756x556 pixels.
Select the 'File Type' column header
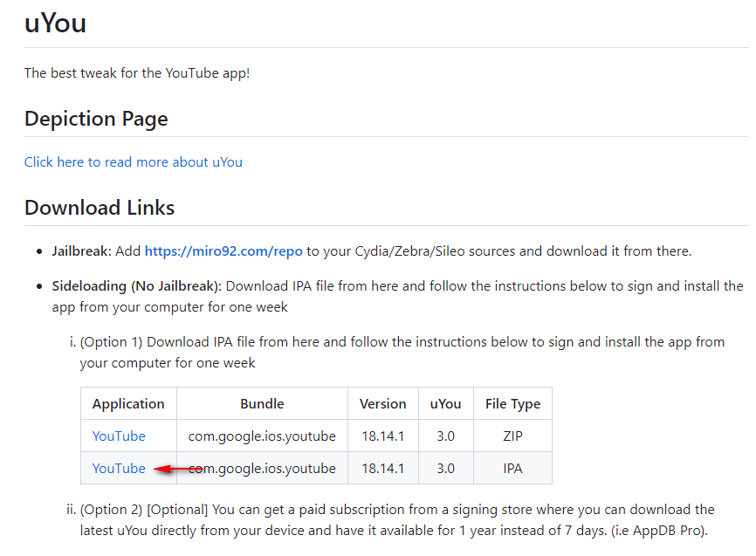tap(512, 403)
